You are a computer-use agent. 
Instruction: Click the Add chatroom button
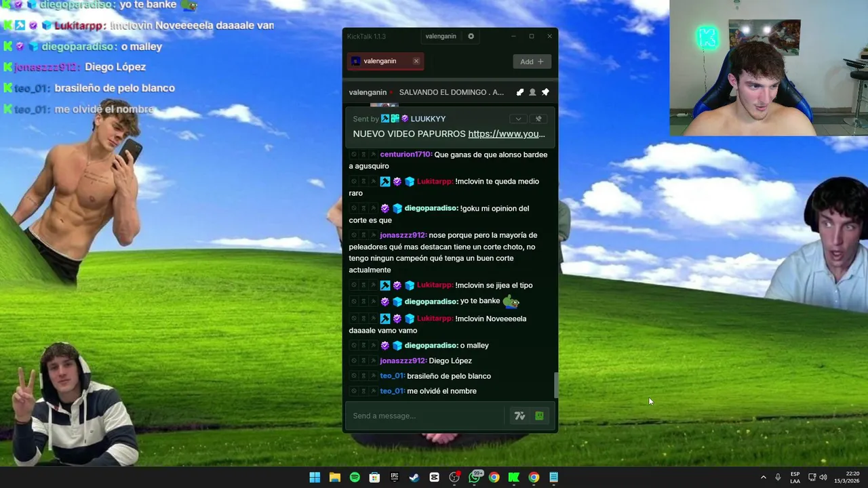pyautogui.click(x=532, y=62)
